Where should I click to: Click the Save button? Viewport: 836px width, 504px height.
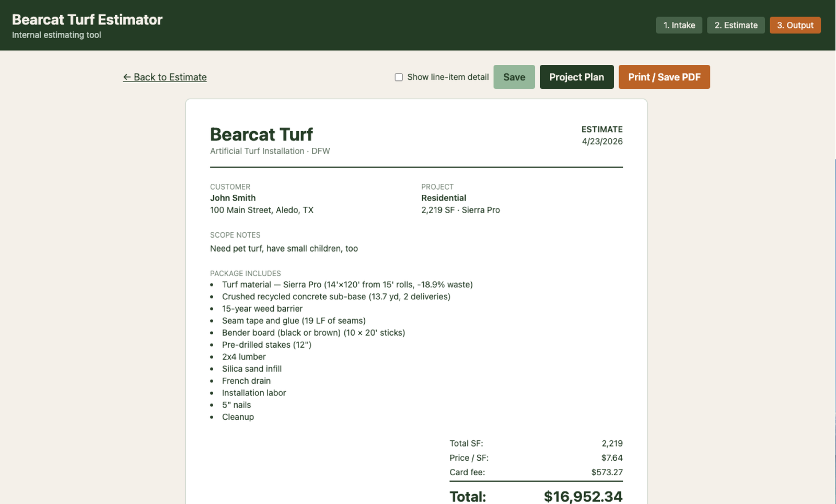(x=514, y=77)
